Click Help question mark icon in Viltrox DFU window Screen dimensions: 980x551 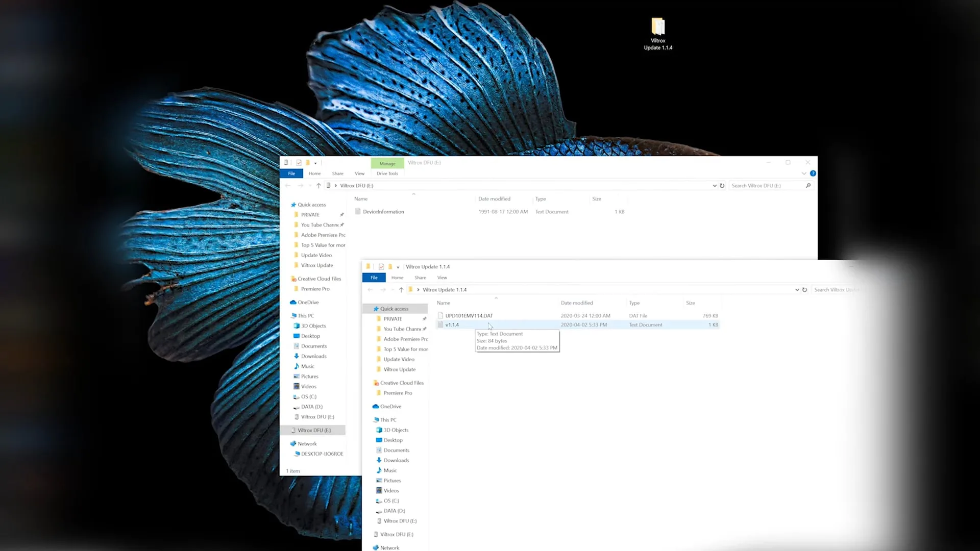pyautogui.click(x=813, y=173)
